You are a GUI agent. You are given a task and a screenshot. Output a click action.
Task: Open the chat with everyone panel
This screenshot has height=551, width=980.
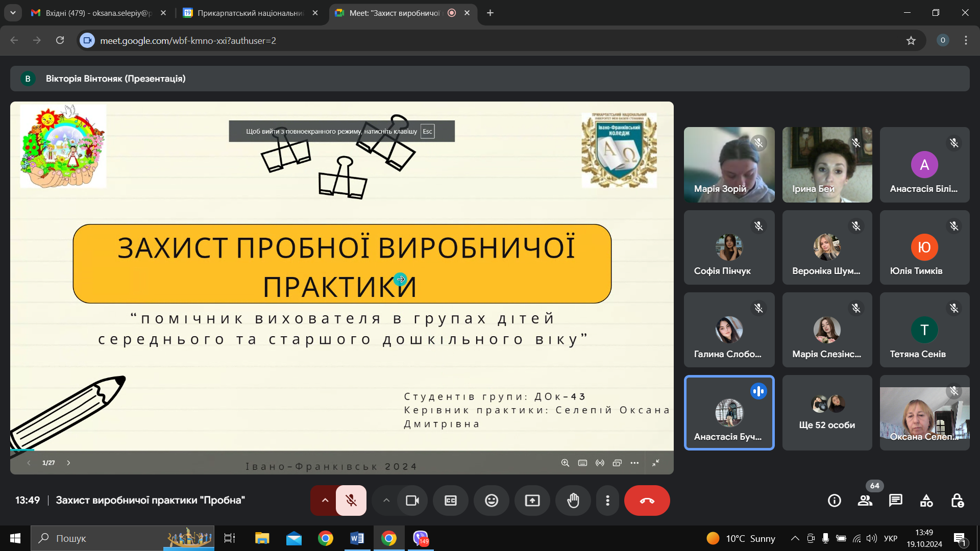tap(895, 500)
